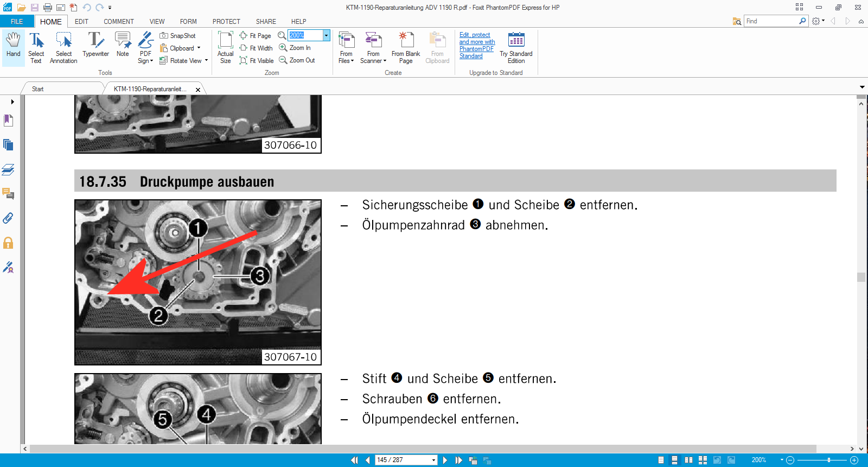Take a SnapShot of the page
Screen dimensions: 868x467
coord(178,36)
